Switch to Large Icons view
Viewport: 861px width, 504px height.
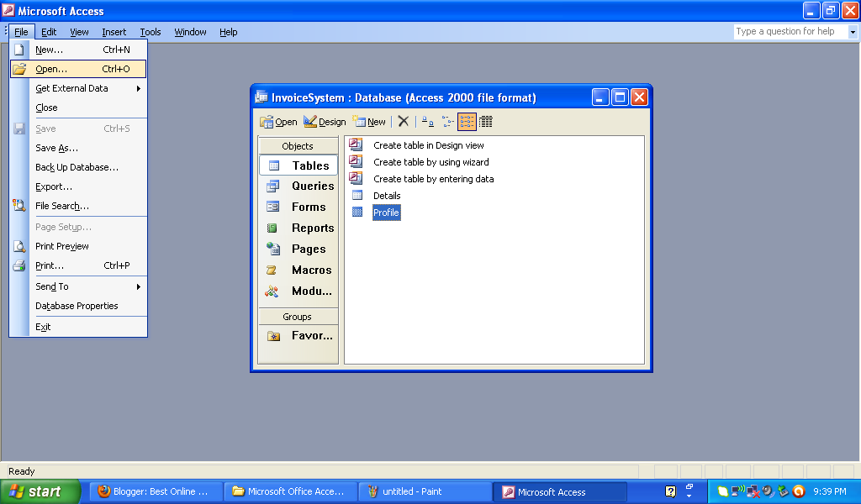(428, 122)
